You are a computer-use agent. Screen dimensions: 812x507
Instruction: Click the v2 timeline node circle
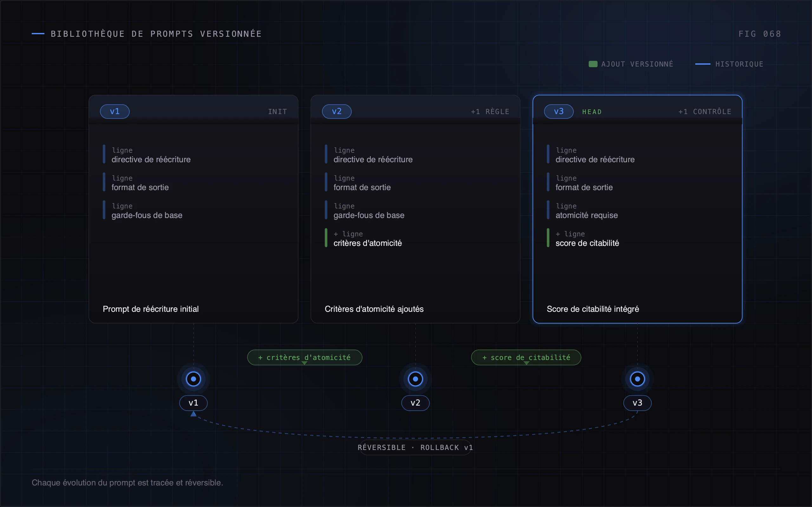pyautogui.click(x=416, y=379)
